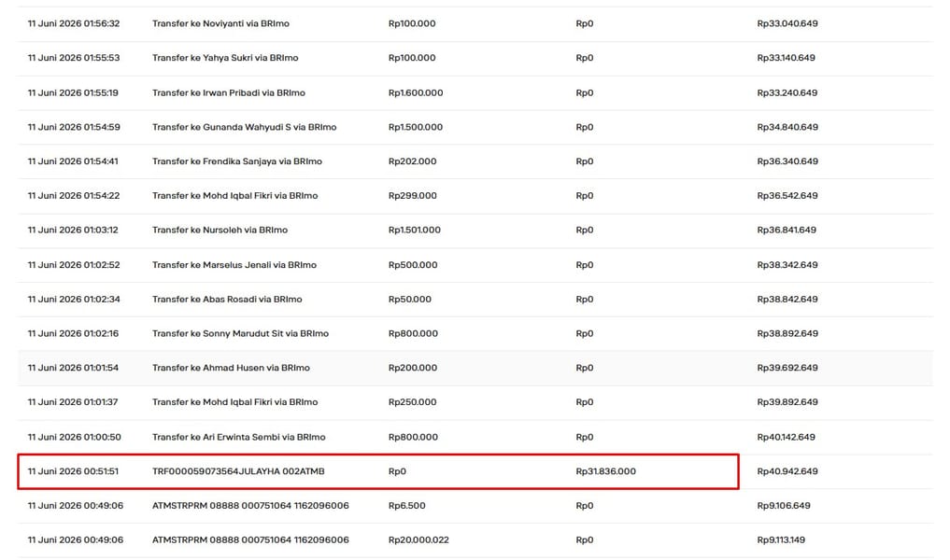Click balance Rp38.842.649
The height and width of the screenshot is (560, 950).
(787, 300)
